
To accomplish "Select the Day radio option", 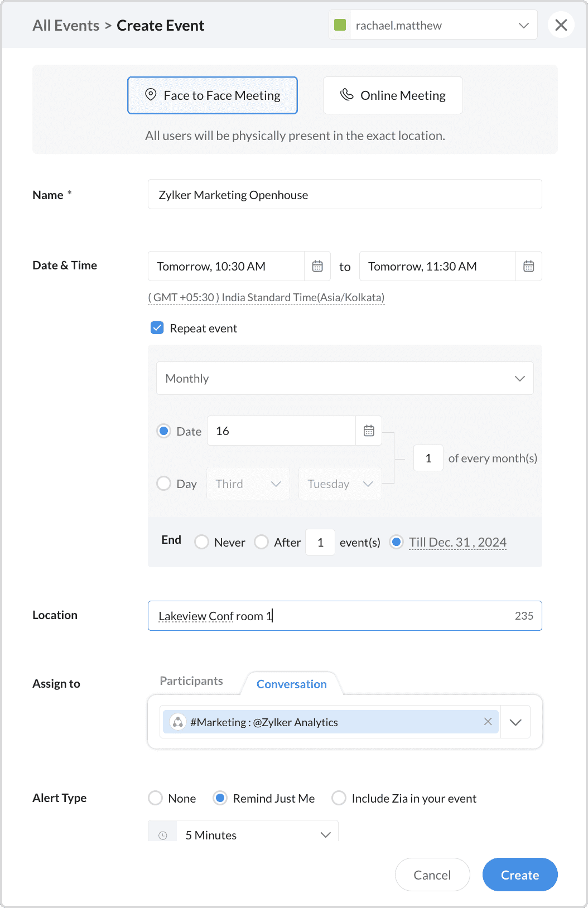I will click(x=164, y=484).
